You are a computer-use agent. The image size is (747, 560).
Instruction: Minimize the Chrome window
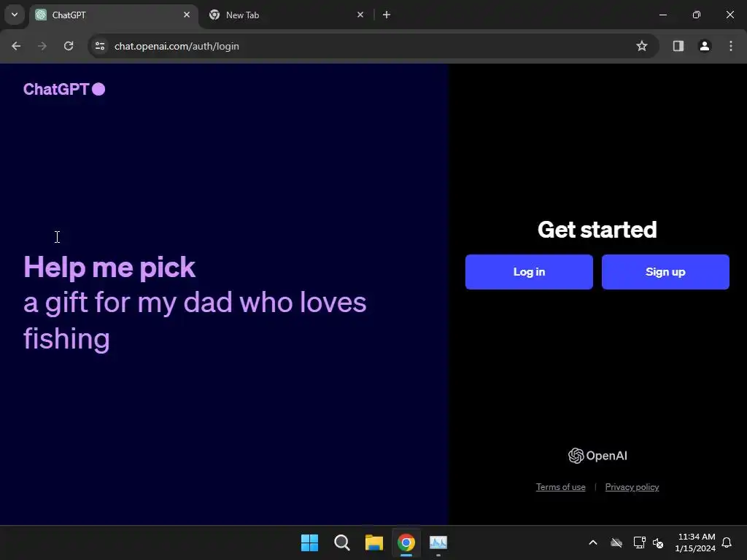point(662,15)
